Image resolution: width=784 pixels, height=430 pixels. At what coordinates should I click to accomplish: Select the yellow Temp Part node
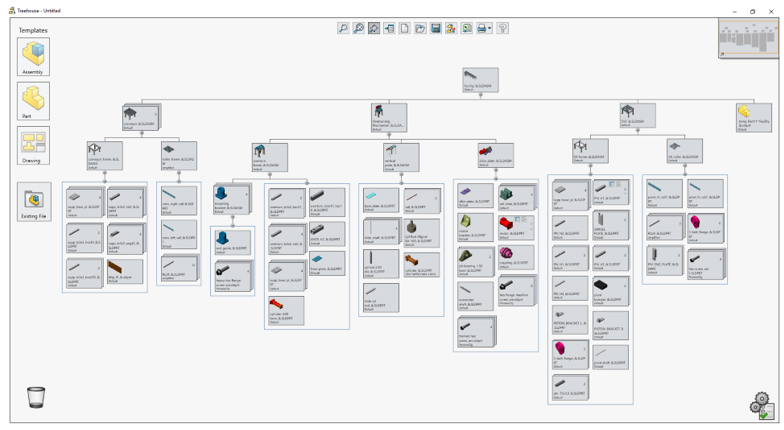(x=753, y=116)
